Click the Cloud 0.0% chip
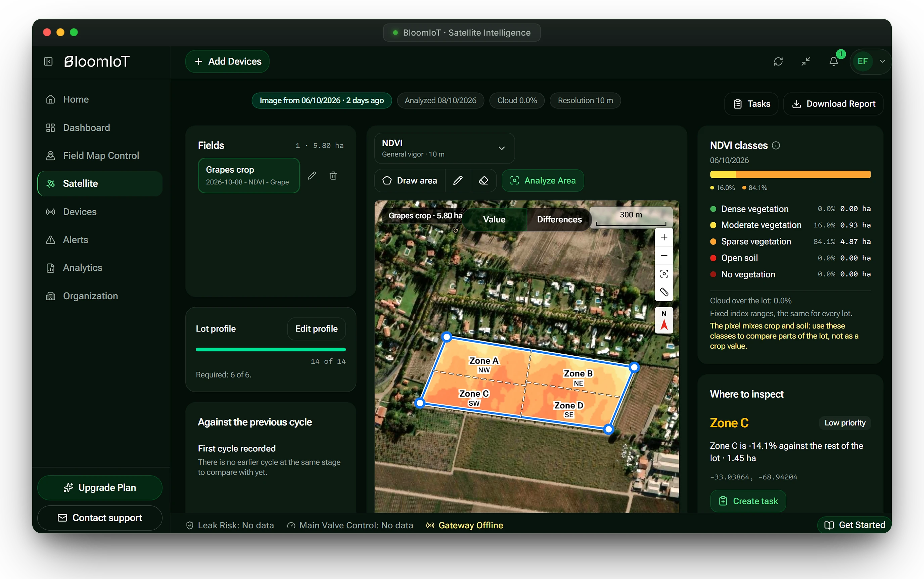 (x=517, y=100)
